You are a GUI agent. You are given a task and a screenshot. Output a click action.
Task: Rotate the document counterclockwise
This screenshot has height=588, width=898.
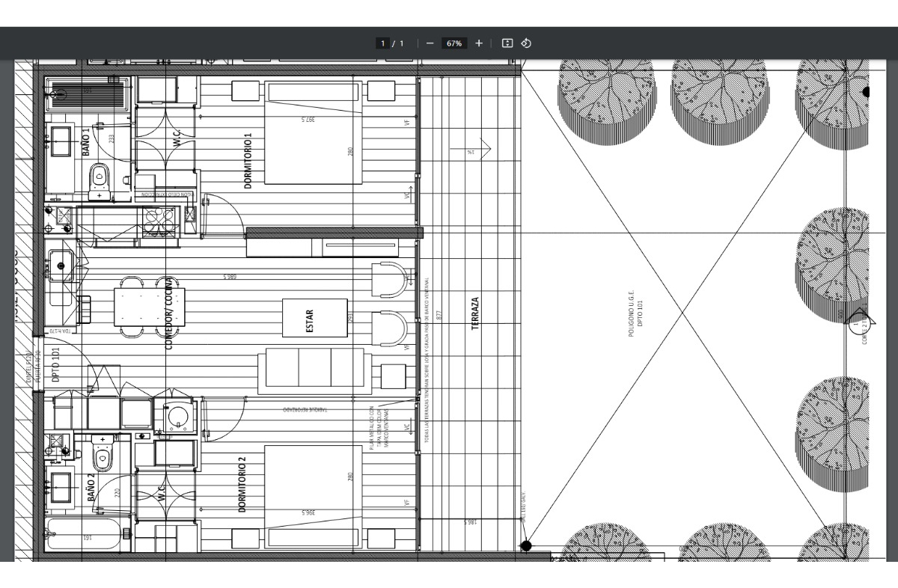tap(526, 43)
